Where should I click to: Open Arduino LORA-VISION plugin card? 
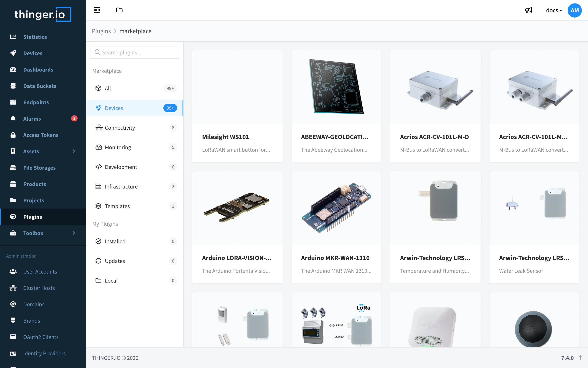(x=237, y=227)
